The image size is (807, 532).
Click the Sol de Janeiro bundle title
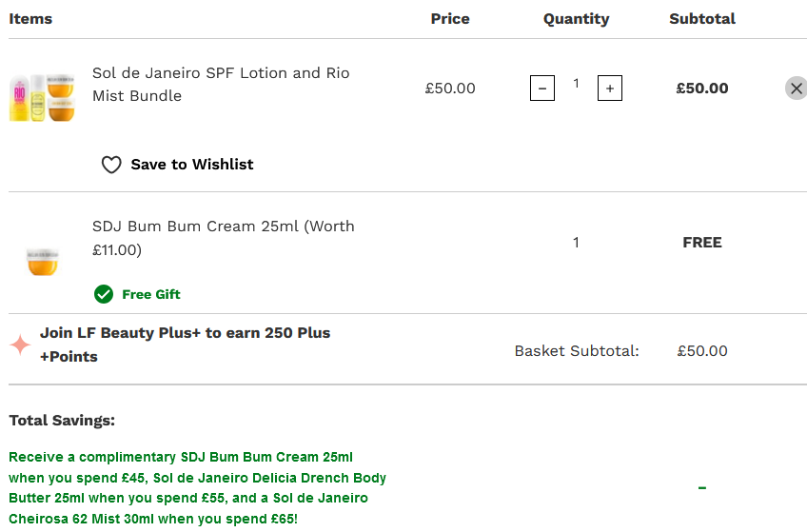tap(221, 85)
